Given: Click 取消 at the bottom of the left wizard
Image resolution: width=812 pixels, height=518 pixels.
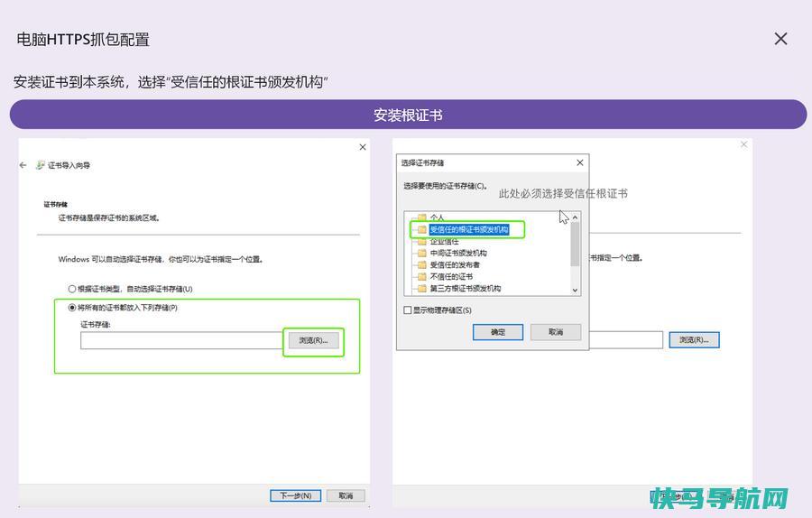Looking at the screenshot, I should pyautogui.click(x=346, y=495).
